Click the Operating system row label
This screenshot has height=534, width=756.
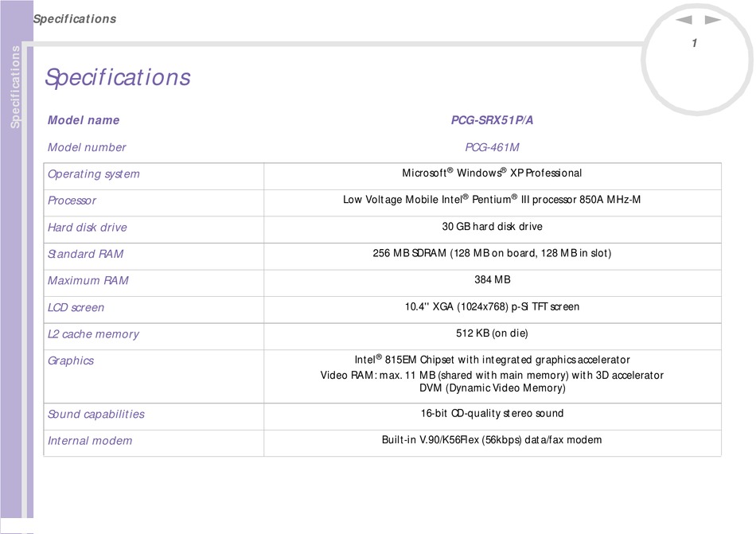click(94, 174)
